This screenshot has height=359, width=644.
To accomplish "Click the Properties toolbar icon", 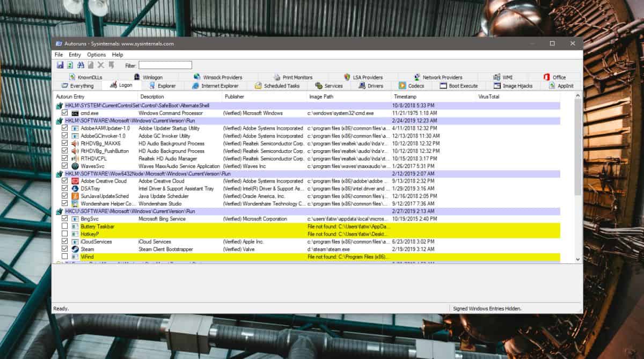I will tap(91, 65).
